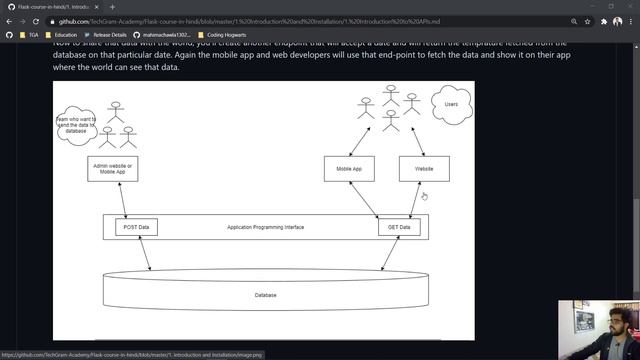Open the extensions puzzle icon
The image size is (640, 360).
(x=604, y=22)
